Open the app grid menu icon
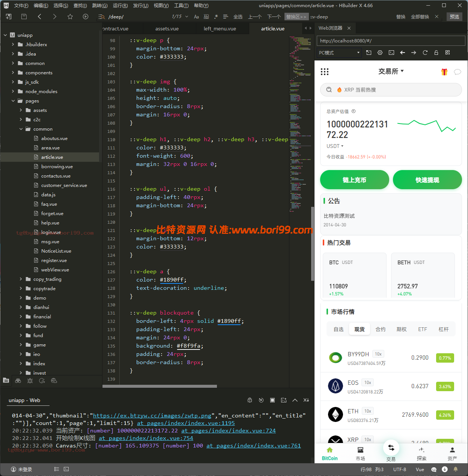 pyautogui.click(x=325, y=72)
